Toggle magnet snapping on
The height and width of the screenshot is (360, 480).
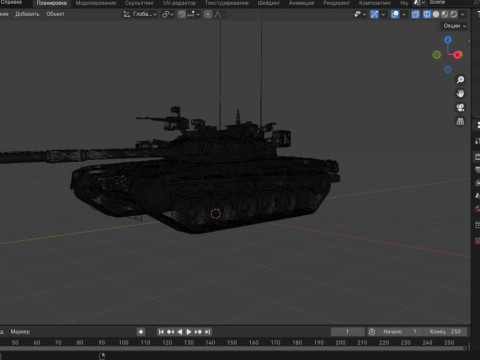pos(181,14)
